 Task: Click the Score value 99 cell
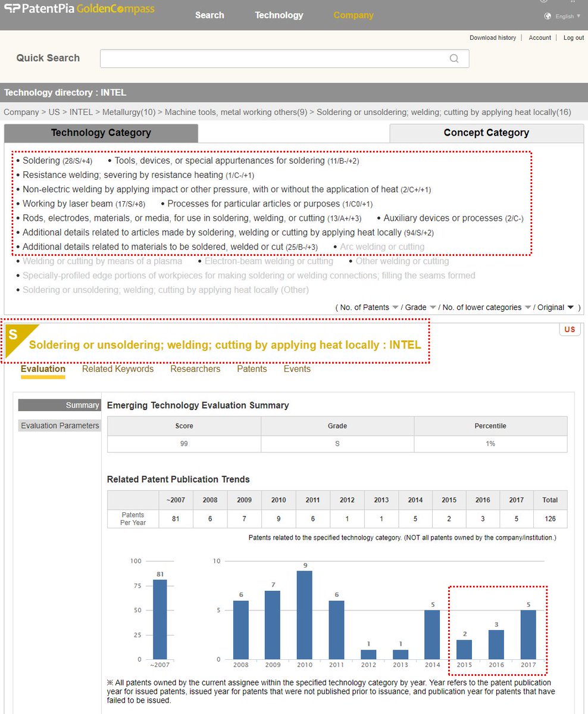pyautogui.click(x=184, y=444)
